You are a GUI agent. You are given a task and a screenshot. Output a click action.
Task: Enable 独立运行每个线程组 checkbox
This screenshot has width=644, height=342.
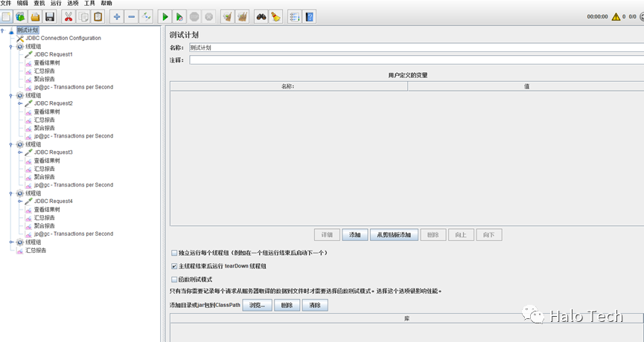tap(174, 253)
